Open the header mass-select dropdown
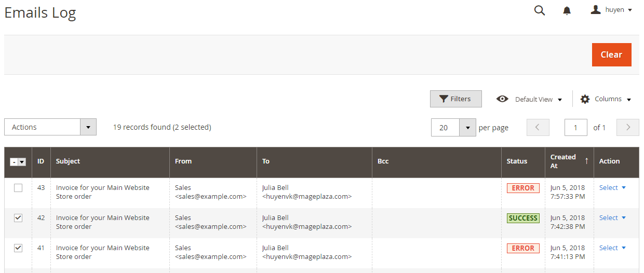 22,162
